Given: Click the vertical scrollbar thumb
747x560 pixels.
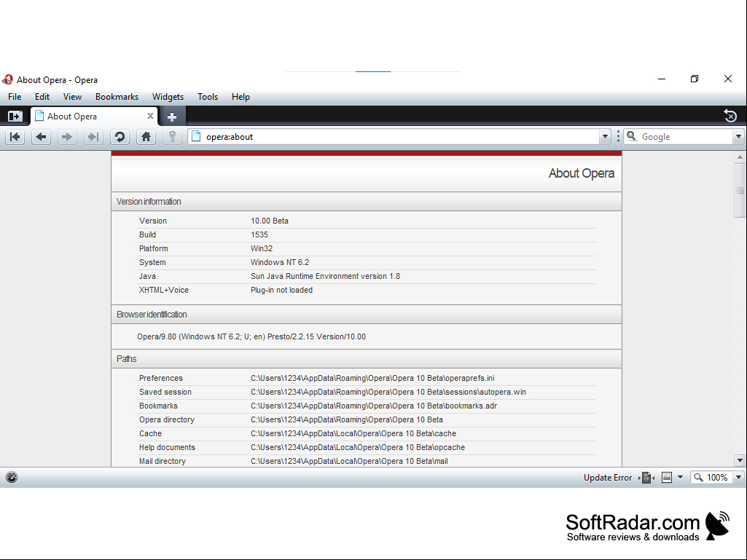Looking at the screenshot, I should pyautogui.click(x=740, y=189).
